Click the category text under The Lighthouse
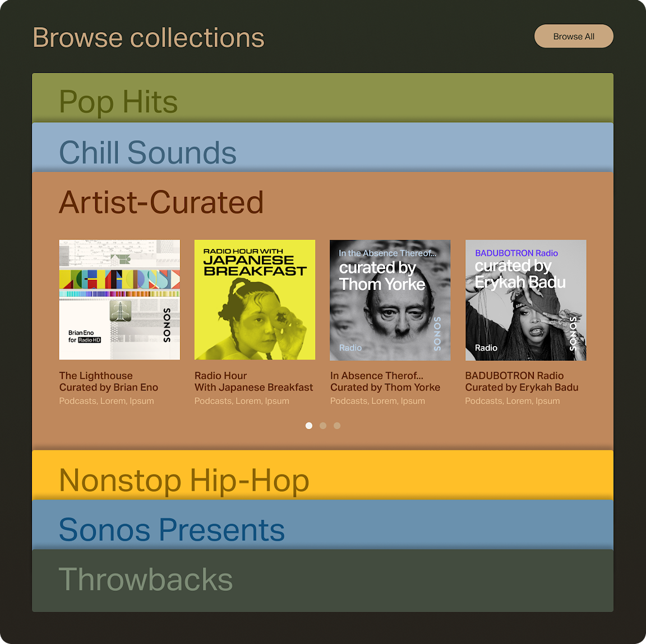This screenshot has width=646, height=644. click(107, 401)
